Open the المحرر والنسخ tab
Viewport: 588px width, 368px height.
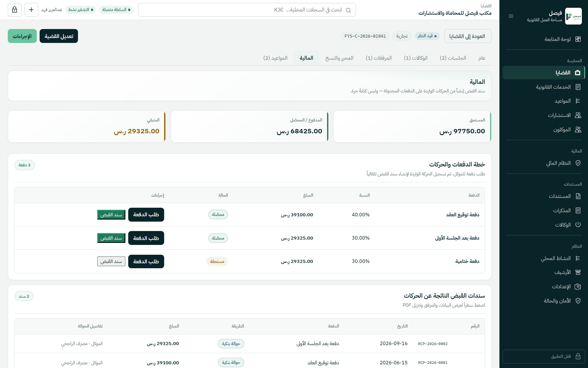pyautogui.click(x=340, y=58)
